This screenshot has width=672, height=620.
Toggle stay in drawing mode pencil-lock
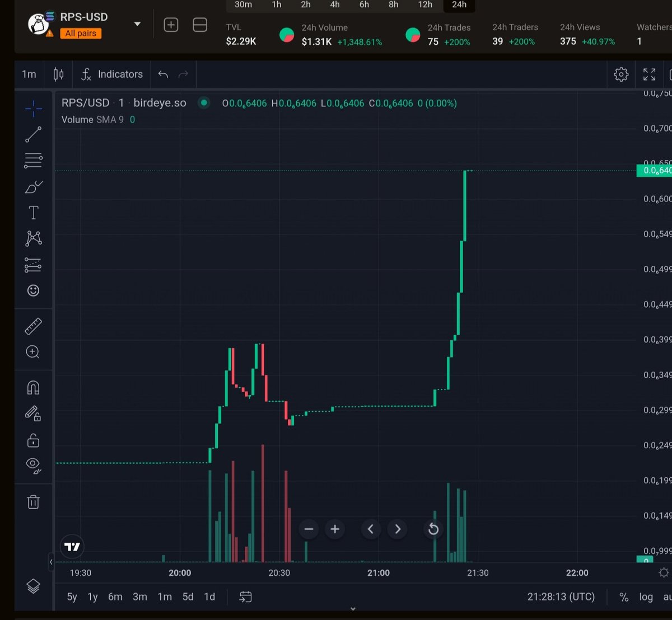(x=33, y=414)
